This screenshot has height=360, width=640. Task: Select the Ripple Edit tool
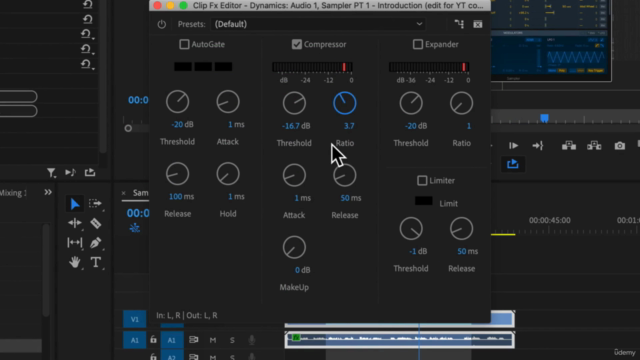(75, 223)
